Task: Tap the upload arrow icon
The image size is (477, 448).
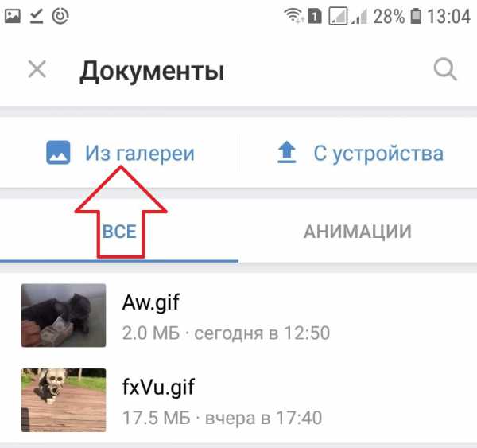Action: tap(287, 152)
